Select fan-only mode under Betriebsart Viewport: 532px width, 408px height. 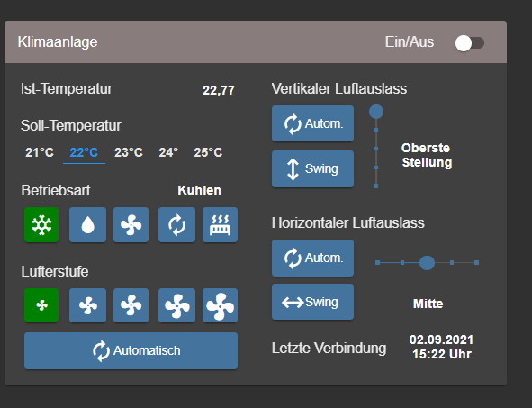click(x=131, y=224)
